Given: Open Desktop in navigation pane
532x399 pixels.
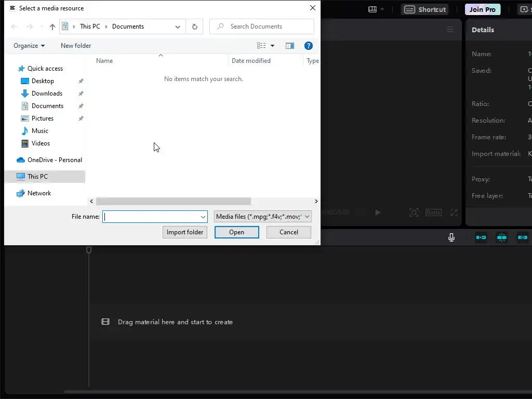Looking at the screenshot, I should point(43,81).
